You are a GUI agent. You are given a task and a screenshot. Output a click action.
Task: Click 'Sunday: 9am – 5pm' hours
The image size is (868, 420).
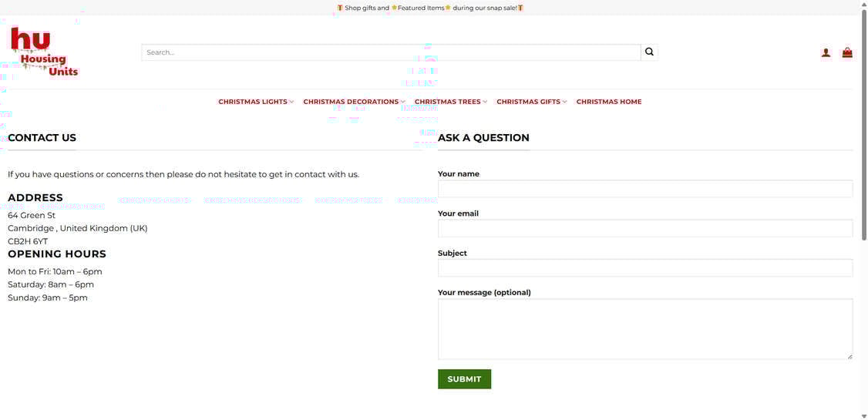[48, 297]
